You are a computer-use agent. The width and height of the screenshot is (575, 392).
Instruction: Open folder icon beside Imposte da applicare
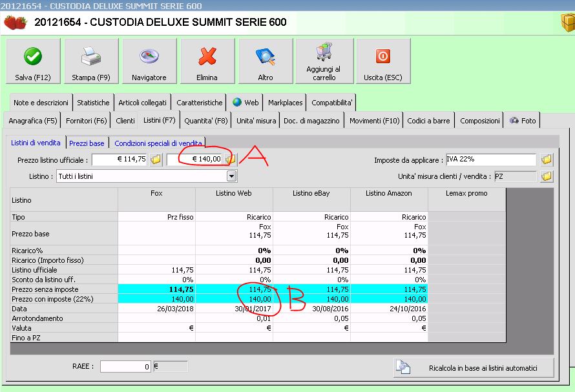[547, 160]
